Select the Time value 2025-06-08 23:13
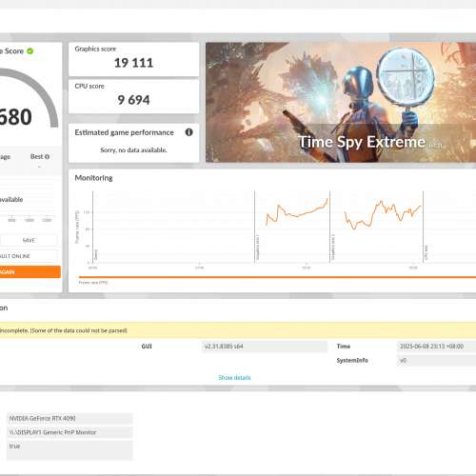The height and width of the screenshot is (476, 476). point(436,347)
